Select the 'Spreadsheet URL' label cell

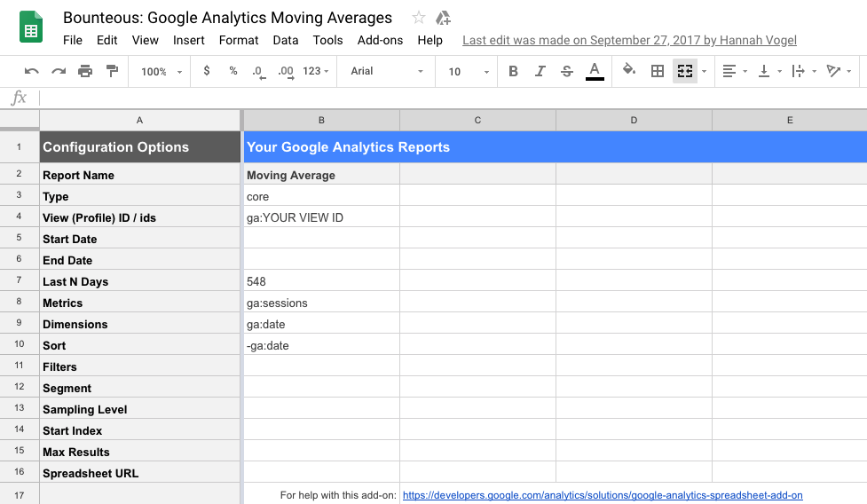140,473
